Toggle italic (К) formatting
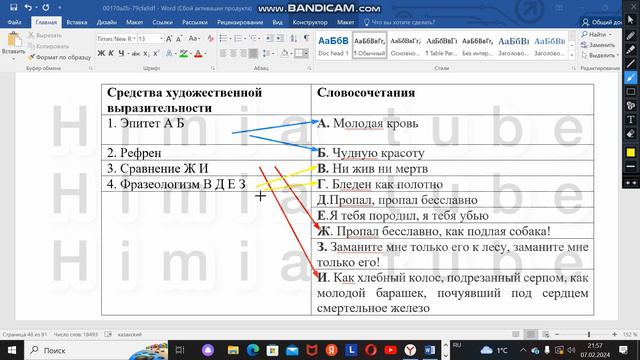The height and width of the screenshot is (360, 640). pyautogui.click(x=111, y=53)
